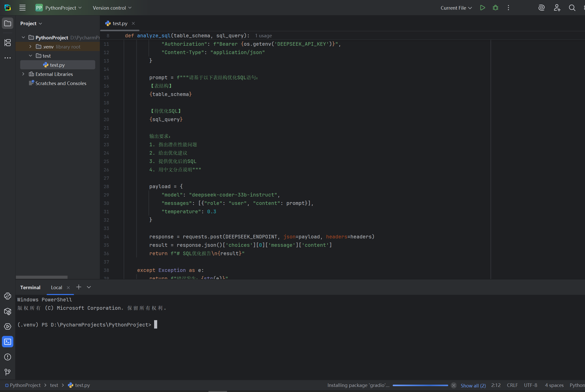Open the main hamburger menu
The height and width of the screenshot is (392, 585).
coord(22,8)
